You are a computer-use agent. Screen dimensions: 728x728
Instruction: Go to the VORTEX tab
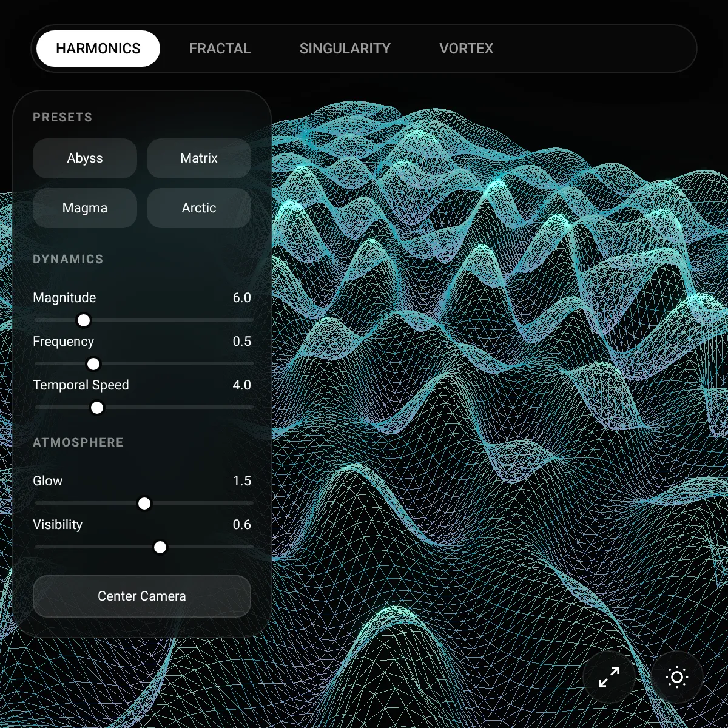[x=467, y=49]
